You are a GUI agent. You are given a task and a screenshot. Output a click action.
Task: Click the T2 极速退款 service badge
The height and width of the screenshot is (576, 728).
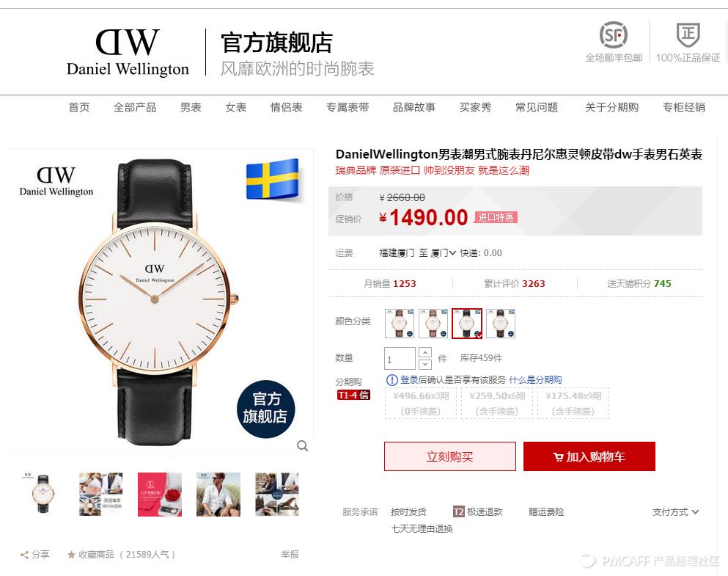(478, 512)
